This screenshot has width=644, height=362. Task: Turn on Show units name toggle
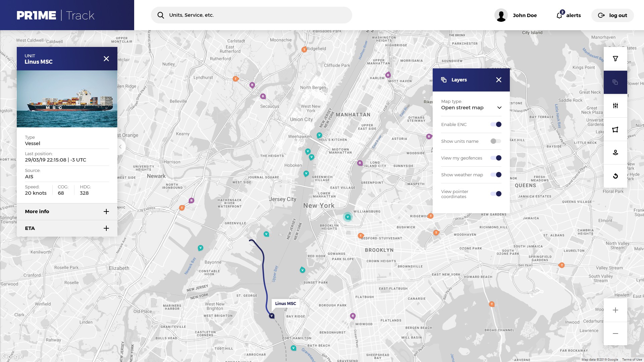[x=496, y=141]
